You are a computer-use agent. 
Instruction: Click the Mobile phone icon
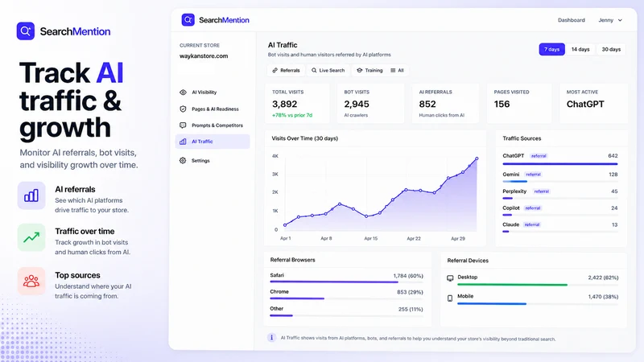(x=450, y=298)
